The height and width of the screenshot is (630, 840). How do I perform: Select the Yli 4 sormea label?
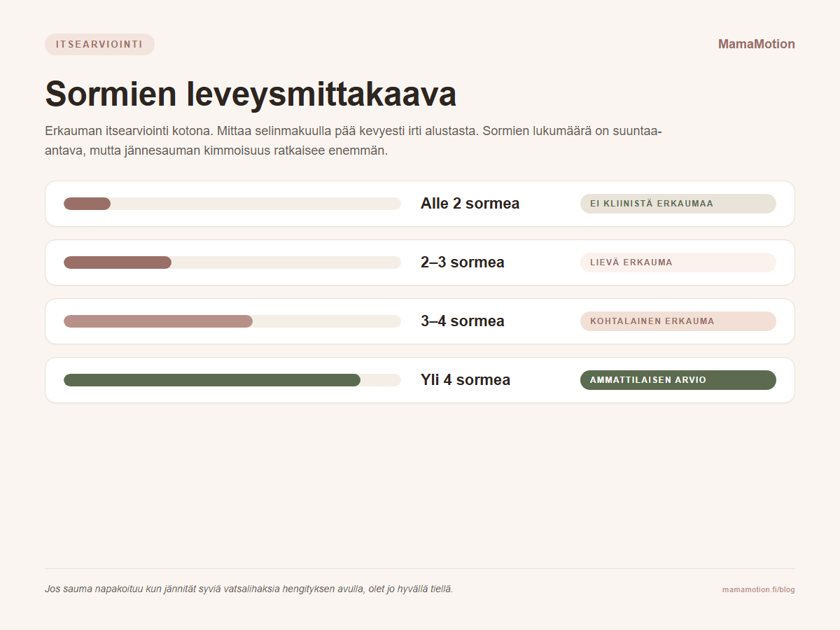click(x=465, y=380)
